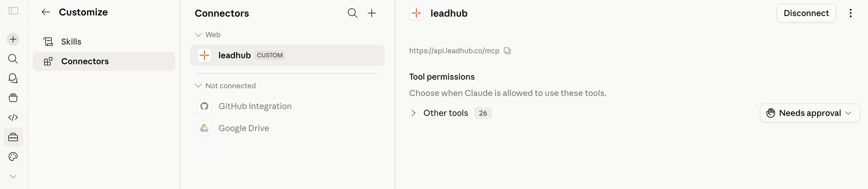Open search from left sidebar
Image resolution: width=868 pixels, height=189 pixels.
point(13,59)
